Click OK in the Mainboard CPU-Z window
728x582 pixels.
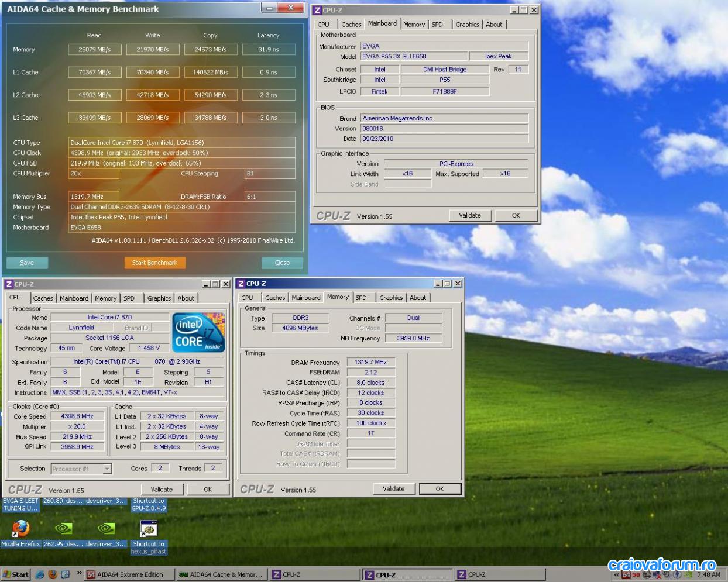point(516,215)
